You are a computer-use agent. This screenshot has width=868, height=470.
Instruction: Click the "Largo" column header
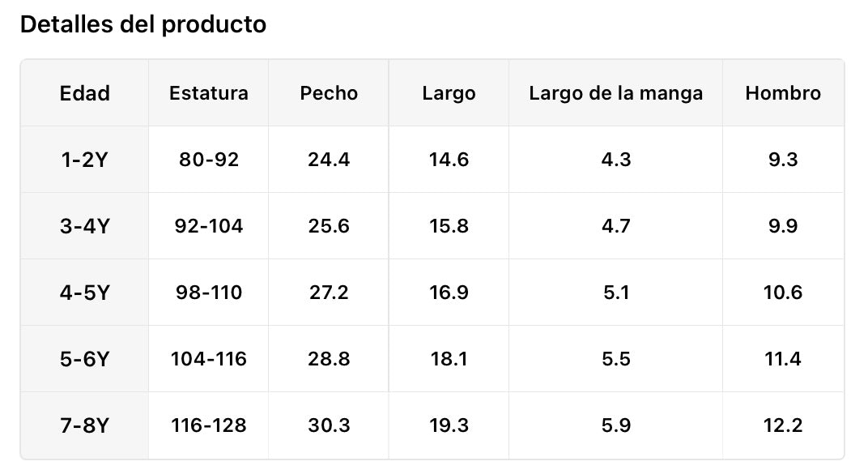449,93
